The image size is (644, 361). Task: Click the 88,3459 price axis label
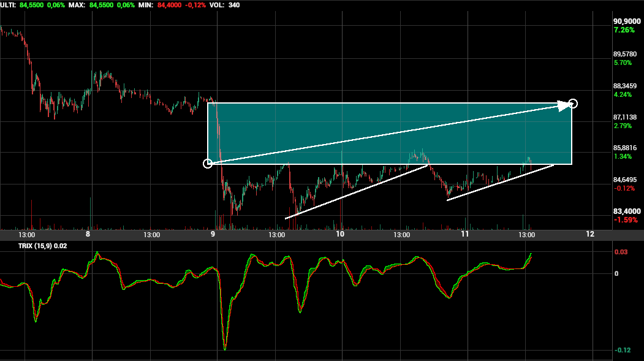coord(625,86)
